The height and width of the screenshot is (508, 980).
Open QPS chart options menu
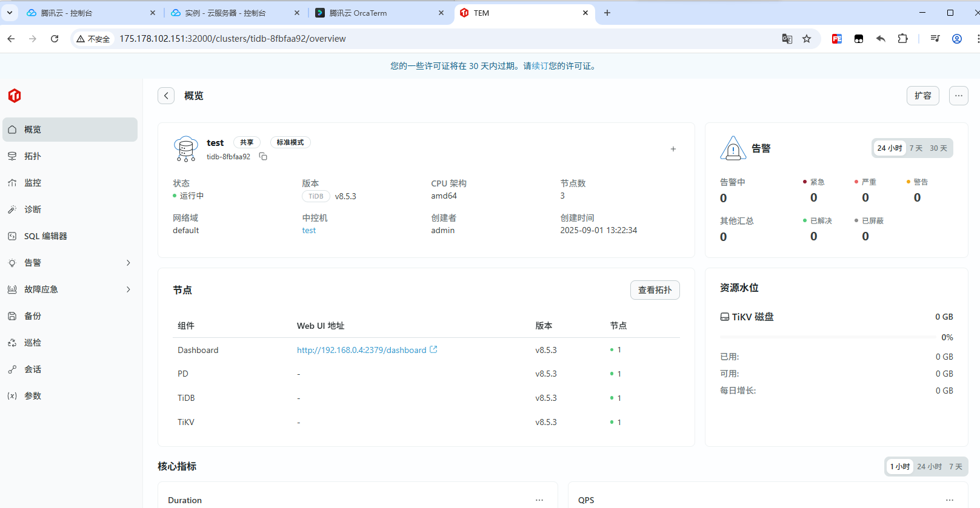pos(949,500)
